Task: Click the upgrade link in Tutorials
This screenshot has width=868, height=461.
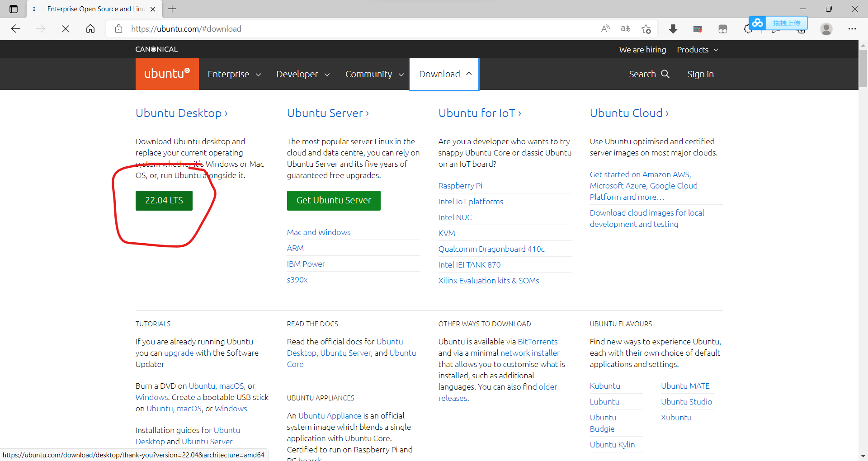Action: [179, 353]
